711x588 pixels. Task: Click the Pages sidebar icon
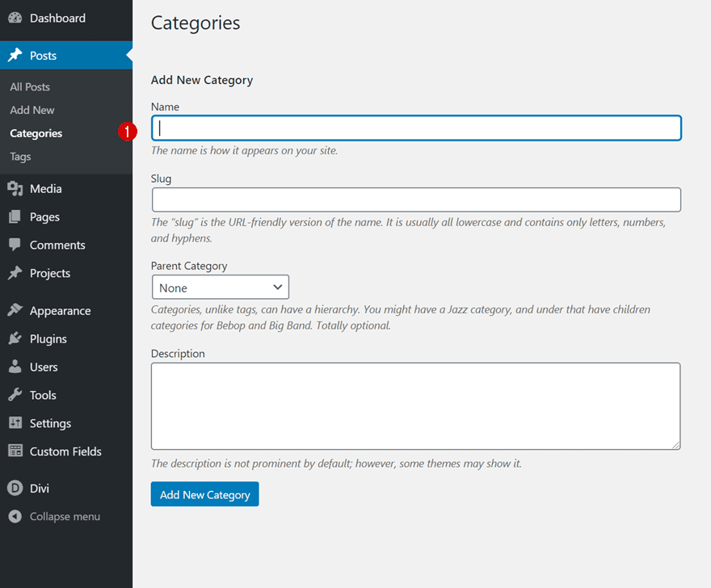pos(15,216)
